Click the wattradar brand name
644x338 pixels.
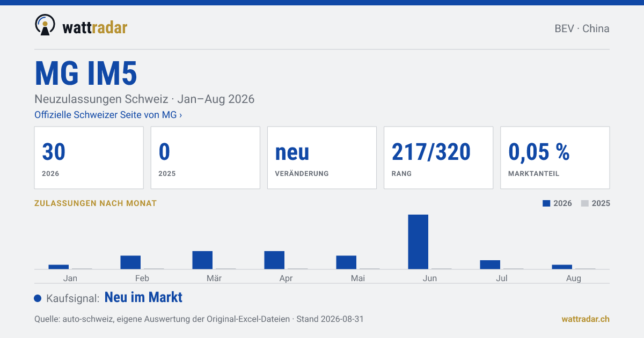[x=95, y=27]
